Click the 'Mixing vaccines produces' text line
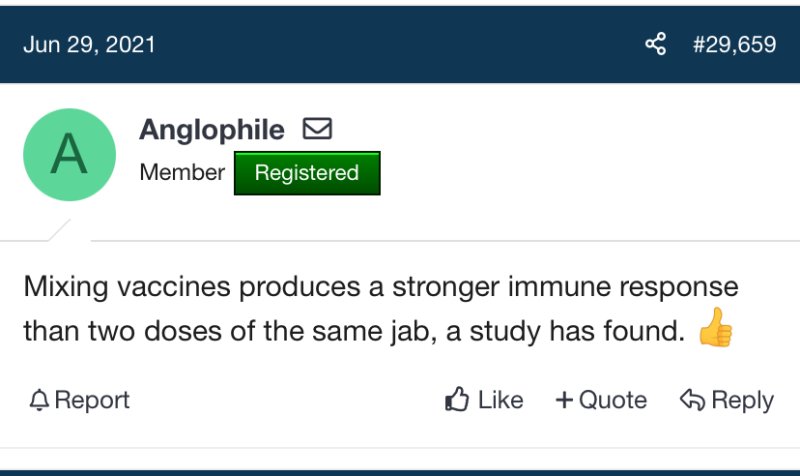This screenshot has height=476, width=800. [380, 287]
